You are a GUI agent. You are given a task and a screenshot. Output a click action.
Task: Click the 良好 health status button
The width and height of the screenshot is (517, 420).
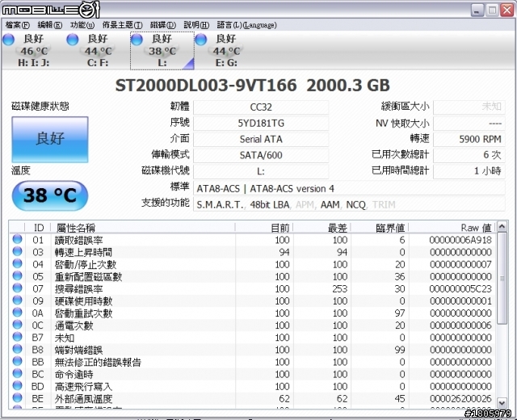point(50,139)
